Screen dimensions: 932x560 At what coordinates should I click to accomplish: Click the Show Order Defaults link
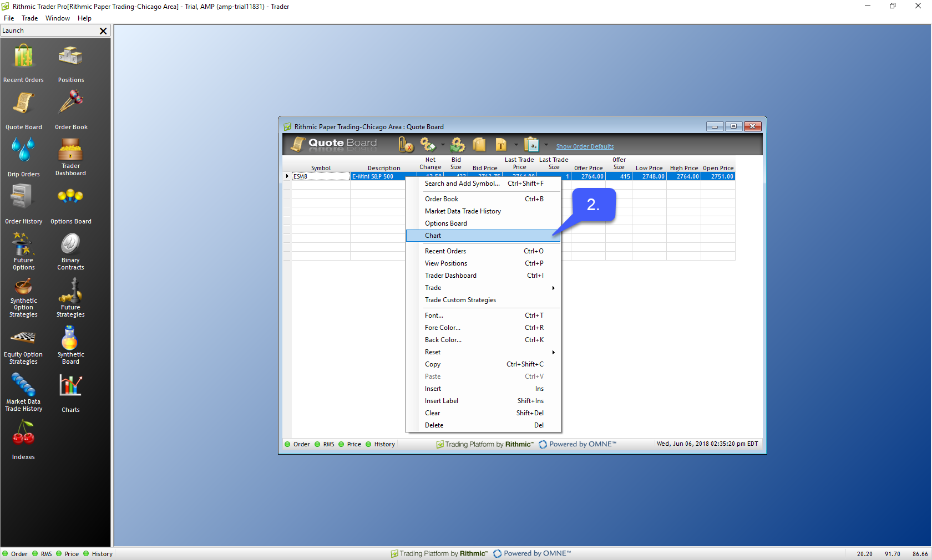click(585, 146)
